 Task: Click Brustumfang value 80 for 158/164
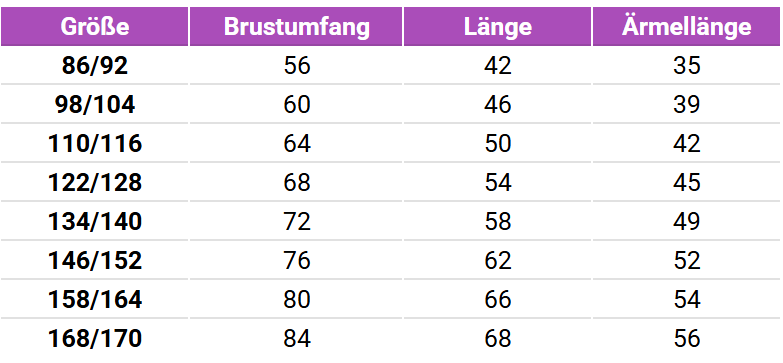pyautogui.click(x=297, y=300)
